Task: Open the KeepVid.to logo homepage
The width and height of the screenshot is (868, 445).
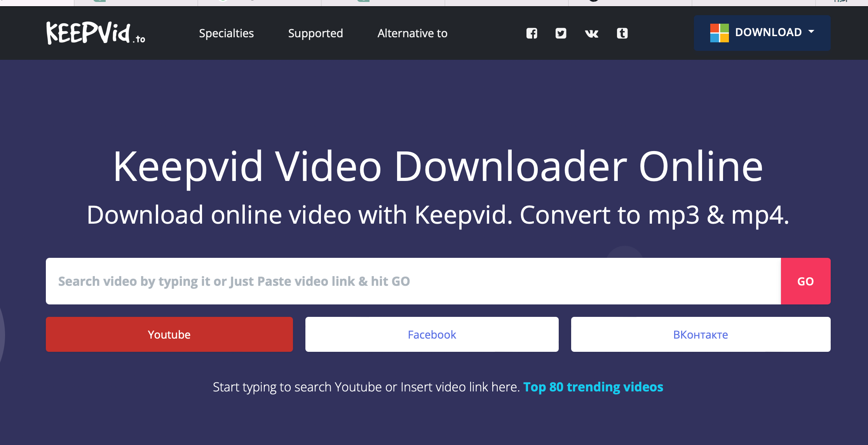Action: pos(96,33)
